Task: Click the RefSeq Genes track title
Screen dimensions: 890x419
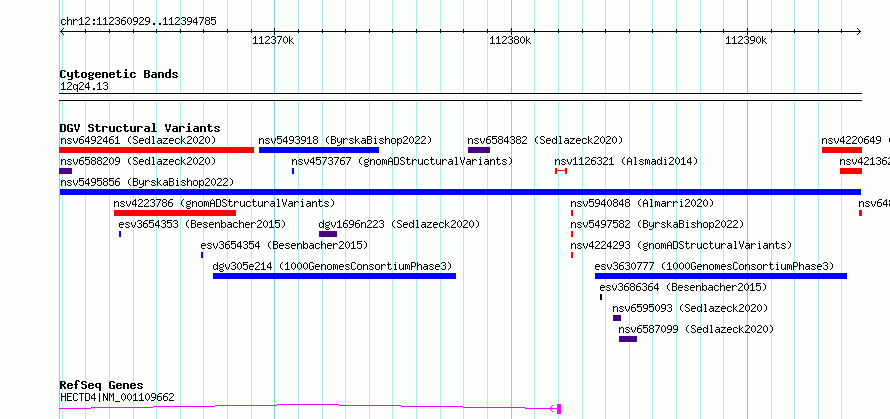Action: pyautogui.click(x=102, y=386)
